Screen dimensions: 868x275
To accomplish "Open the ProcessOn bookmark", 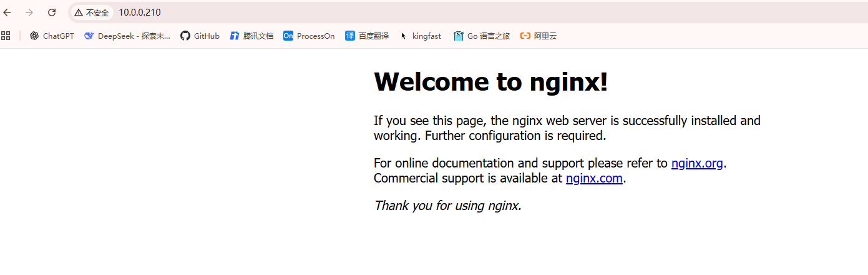I will tap(309, 36).
